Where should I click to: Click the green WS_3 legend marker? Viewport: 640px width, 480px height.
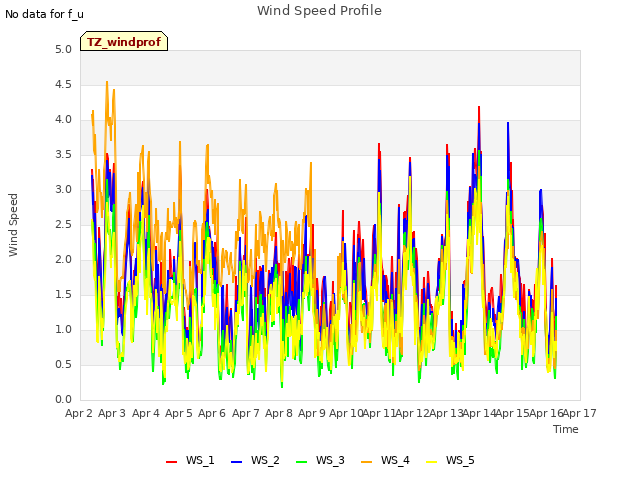tap(302, 462)
